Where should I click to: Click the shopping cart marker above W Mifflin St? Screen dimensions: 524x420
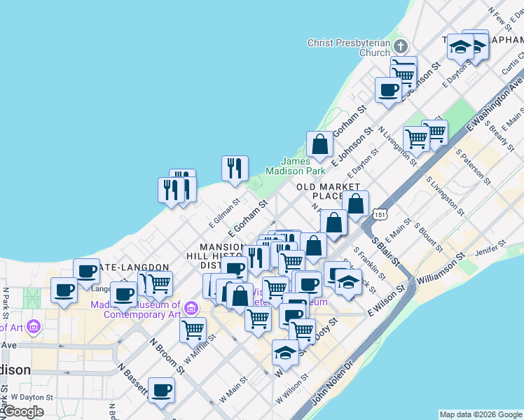point(193,331)
